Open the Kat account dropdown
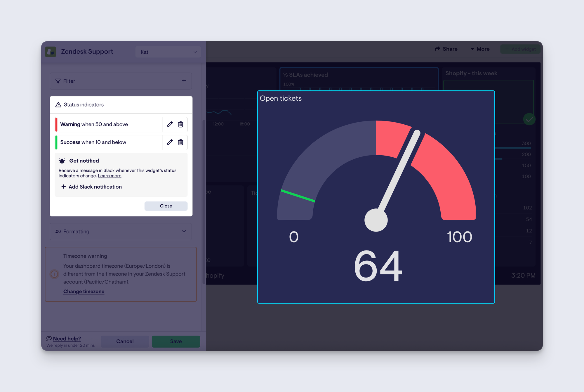Image resolution: width=584 pixels, height=392 pixels. pyautogui.click(x=168, y=52)
